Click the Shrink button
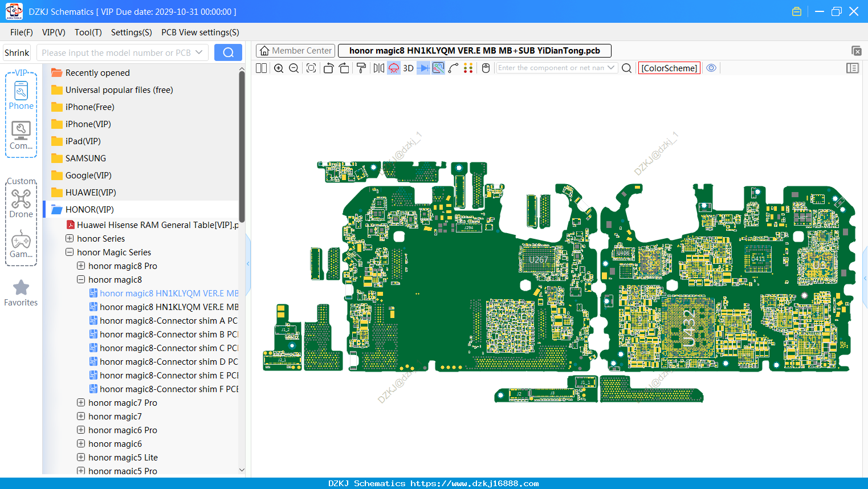This screenshot has width=868, height=489. 17,52
